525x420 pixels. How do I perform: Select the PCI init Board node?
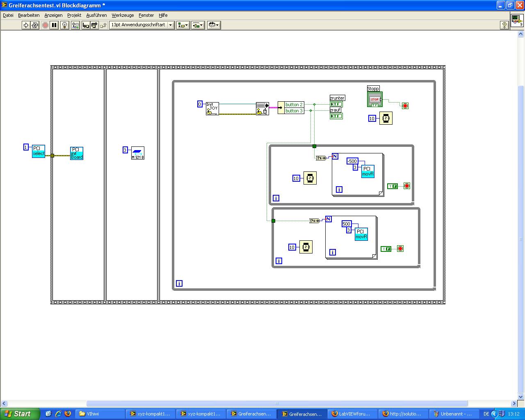(77, 153)
